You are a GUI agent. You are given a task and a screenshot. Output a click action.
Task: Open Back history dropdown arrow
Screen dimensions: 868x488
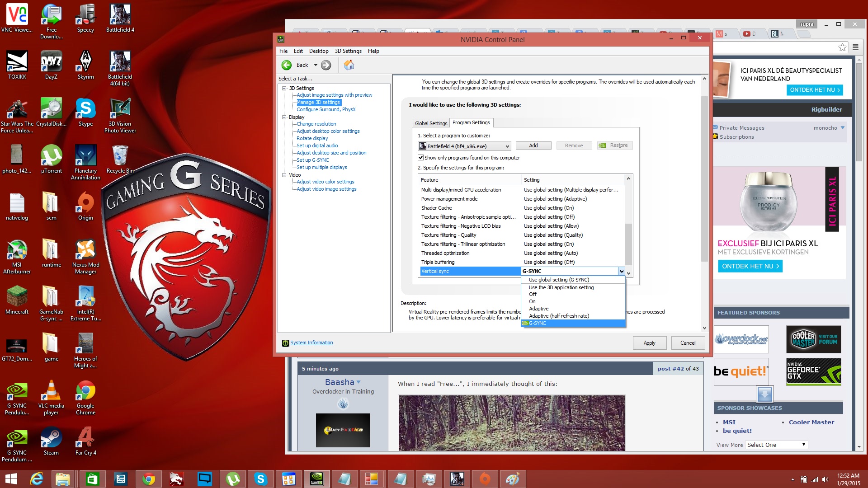[x=316, y=65]
